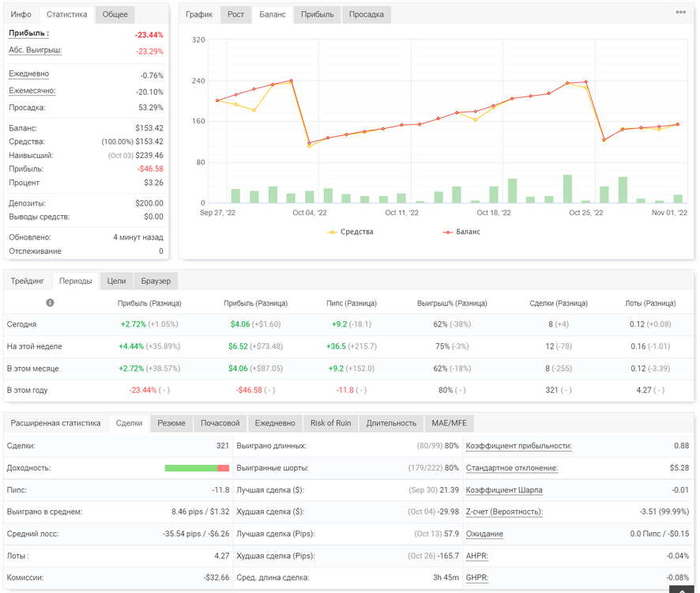Click the best trade value 21.39
The height and width of the screenshot is (593, 700).
[449, 490]
